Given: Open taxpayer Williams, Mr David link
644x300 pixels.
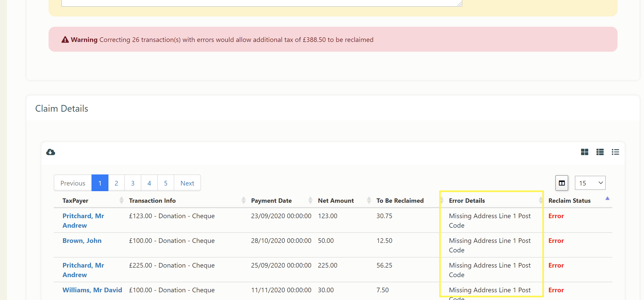Looking at the screenshot, I should click(x=92, y=290).
